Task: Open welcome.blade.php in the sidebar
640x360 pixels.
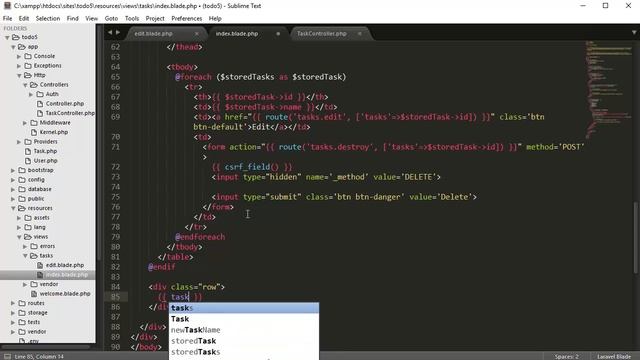Action: pos(65,293)
